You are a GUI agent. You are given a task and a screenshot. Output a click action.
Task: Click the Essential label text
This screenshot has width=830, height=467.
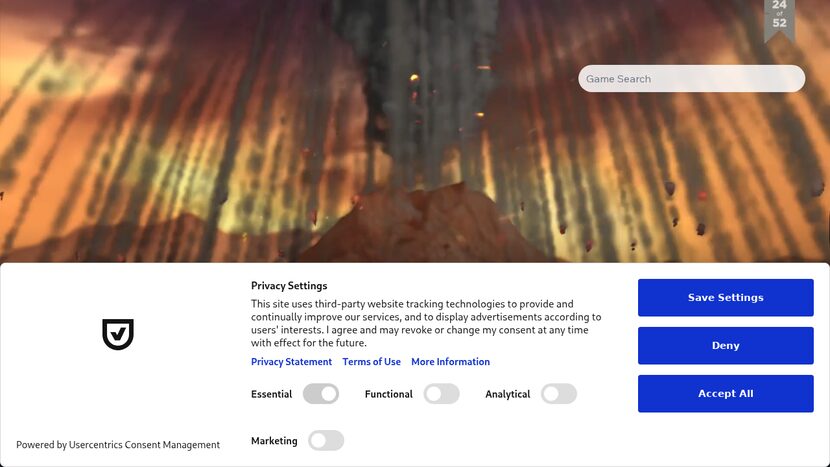coord(272,394)
